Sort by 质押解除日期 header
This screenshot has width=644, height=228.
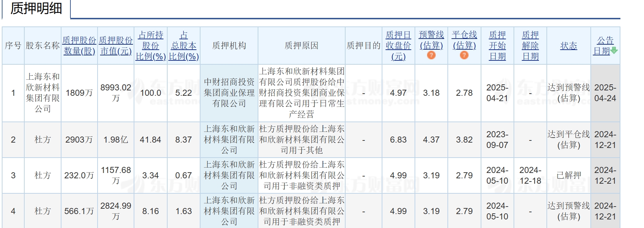pyautogui.click(x=530, y=46)
